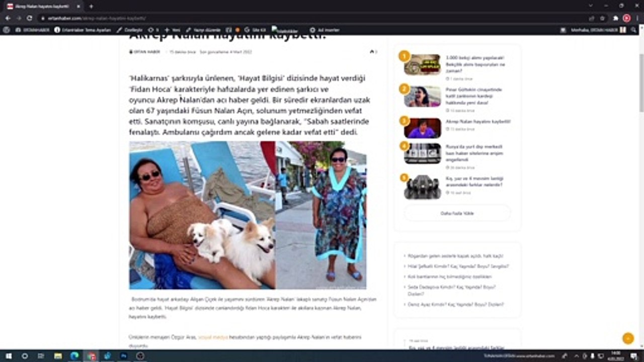644x362 pixels.
Task: Open the Koli bantlarının özellikleri link
Action: coord(450,277)
